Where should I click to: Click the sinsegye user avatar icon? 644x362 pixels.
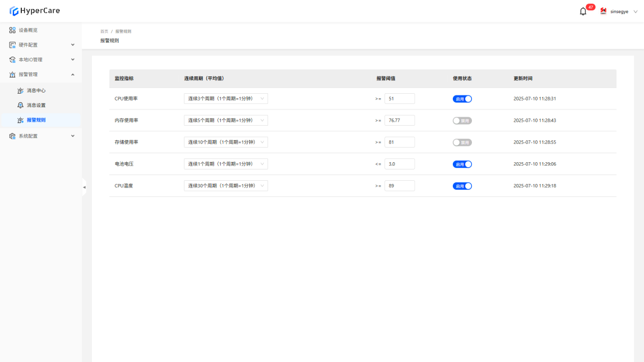pyautogui.click(x=603, y=11)
